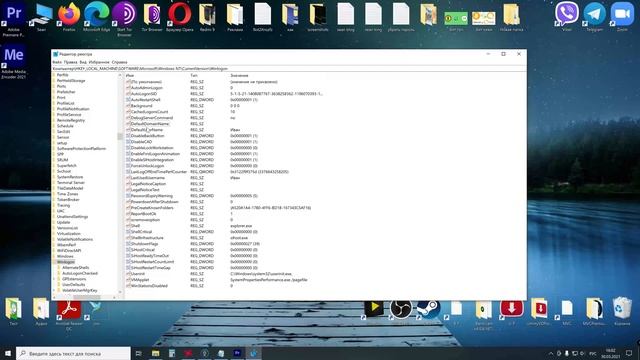The height and width of the screenshot is (360, 640).
Task: Select the Time Zones key in tree
Action: click(x=67, y=194)
